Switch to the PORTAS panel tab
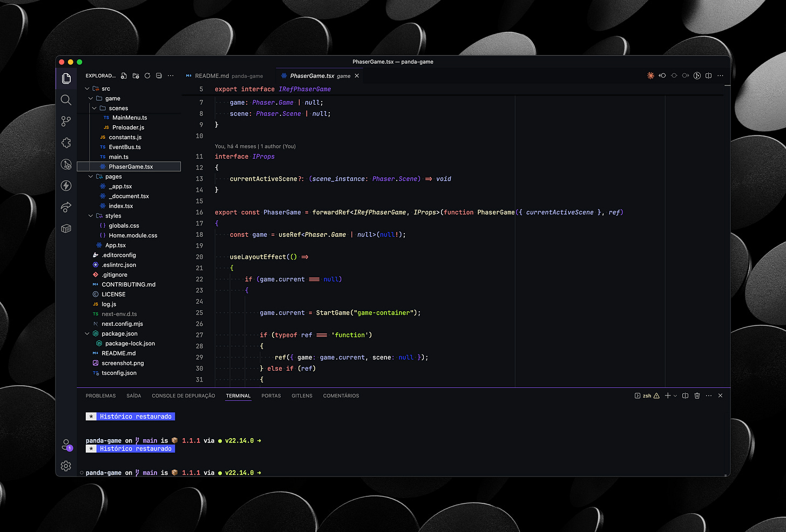The height and width of the screenshot is (532, 786). pos(271,395)
